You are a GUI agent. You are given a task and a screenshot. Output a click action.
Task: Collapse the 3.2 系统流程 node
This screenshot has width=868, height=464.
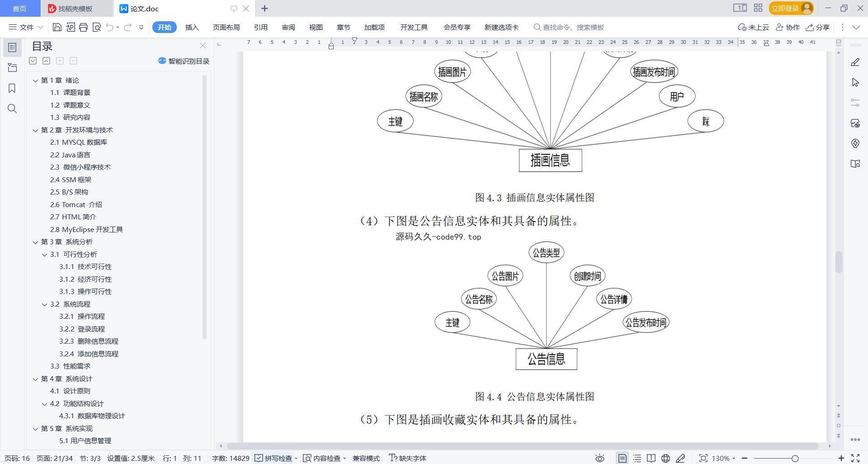click(44, 304)
